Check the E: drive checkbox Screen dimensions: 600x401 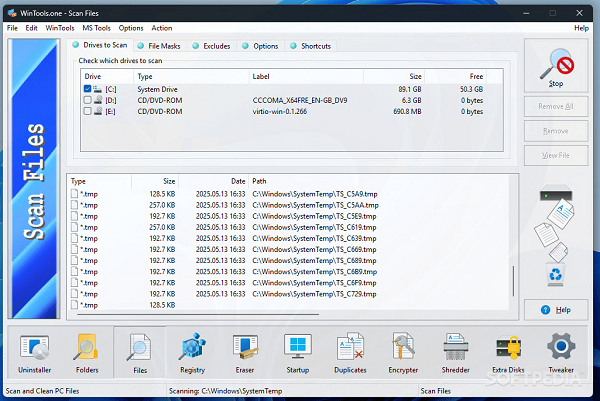point(88,111)
